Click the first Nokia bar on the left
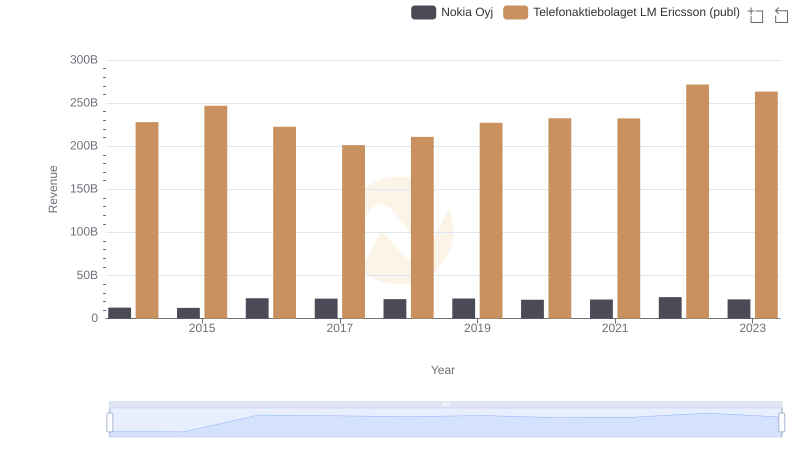This screenshot has width=800, height=461. click(x=120, y=312)
